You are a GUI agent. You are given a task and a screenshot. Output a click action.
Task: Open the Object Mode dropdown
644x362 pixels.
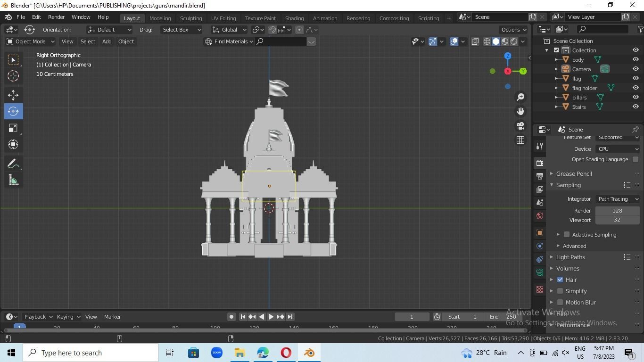click(x=30, y=41)
